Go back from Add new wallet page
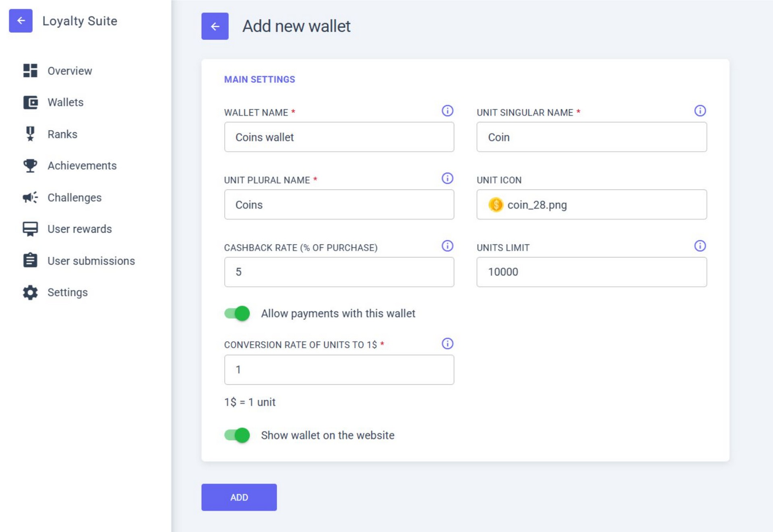The width and height of the screenshot is (773, 532). (215, 26)
